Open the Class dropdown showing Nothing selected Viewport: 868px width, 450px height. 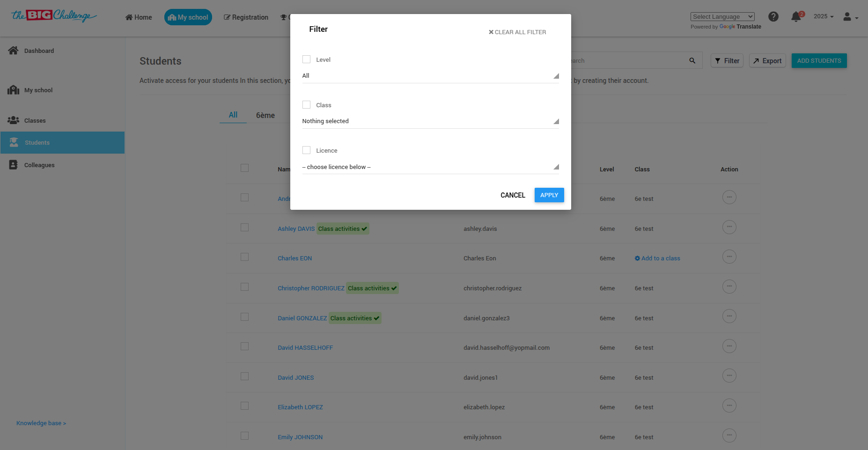click(x=431, y=121)
